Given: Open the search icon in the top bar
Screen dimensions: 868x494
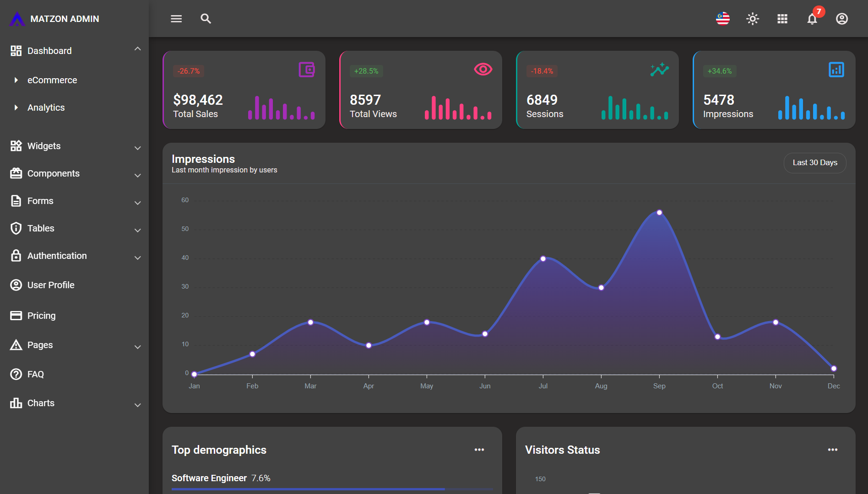Looking at the screenshot, I should 206,19.
